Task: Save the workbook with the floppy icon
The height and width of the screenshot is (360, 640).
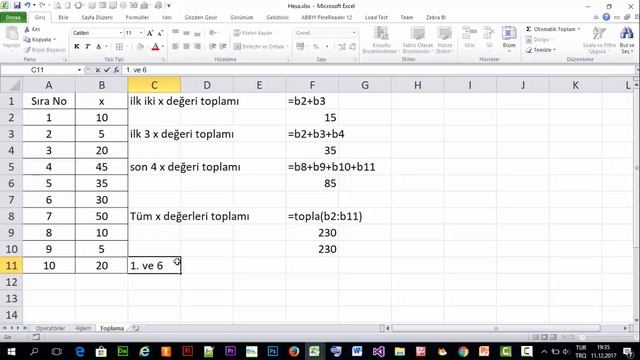Action: pos(17,6)
